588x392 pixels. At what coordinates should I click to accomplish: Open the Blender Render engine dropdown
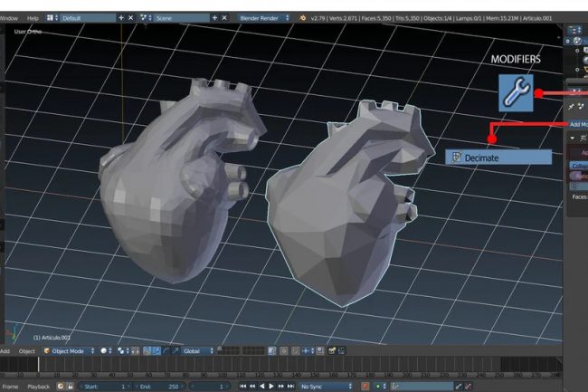(264, 17)
